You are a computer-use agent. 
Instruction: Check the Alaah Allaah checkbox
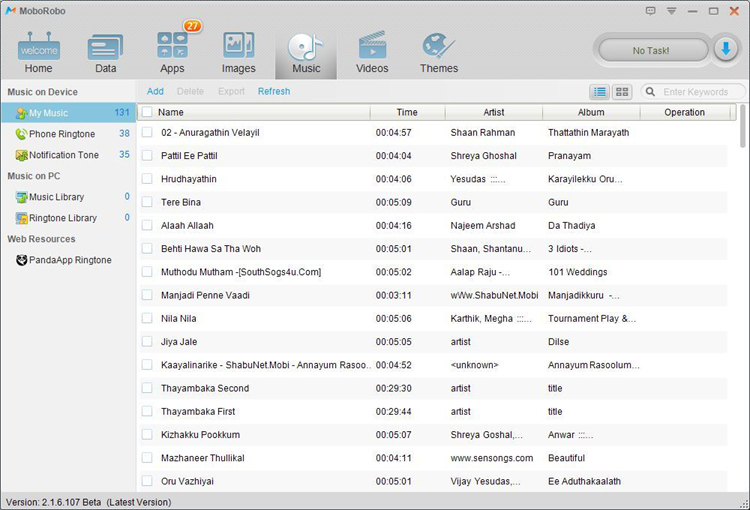147,225
